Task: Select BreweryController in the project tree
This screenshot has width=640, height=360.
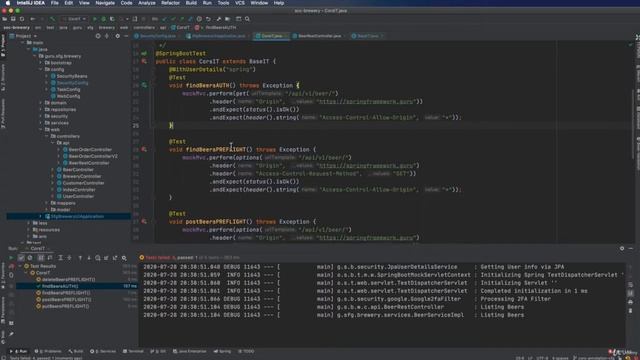Action: [x=82, y=176]
